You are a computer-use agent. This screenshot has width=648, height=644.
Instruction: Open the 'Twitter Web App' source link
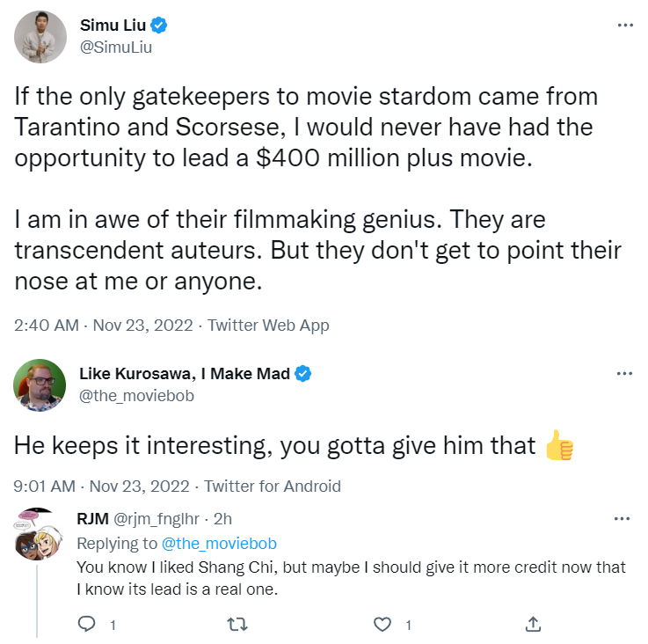268,326
